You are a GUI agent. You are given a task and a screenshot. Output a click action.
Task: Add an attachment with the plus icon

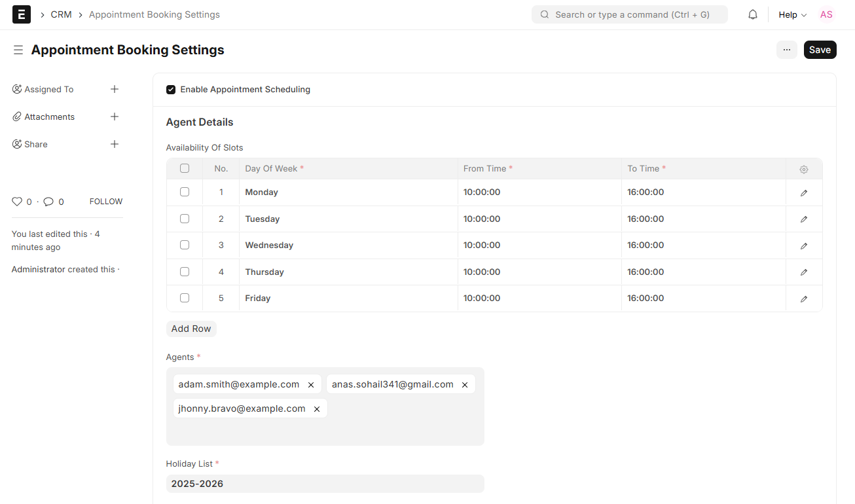pos(115,117)
